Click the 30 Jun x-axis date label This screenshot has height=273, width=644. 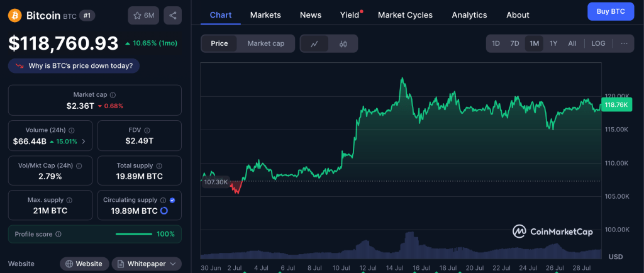click(x=211, y=268)
